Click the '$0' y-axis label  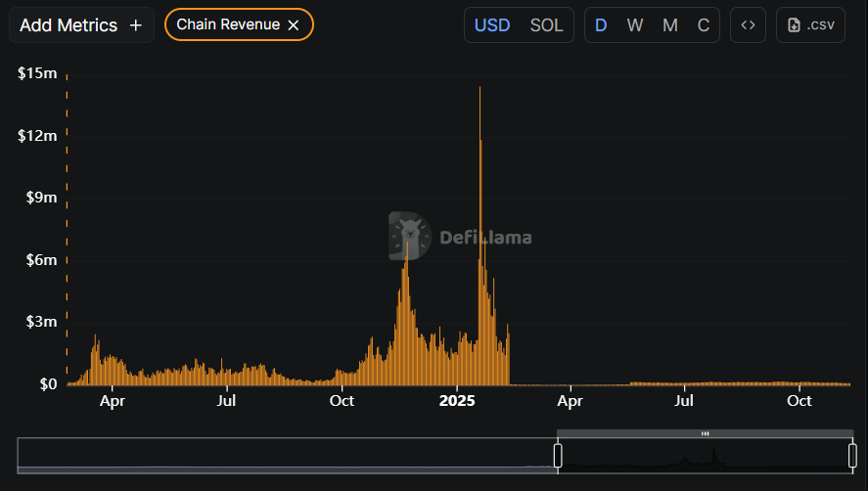[48, 384]
